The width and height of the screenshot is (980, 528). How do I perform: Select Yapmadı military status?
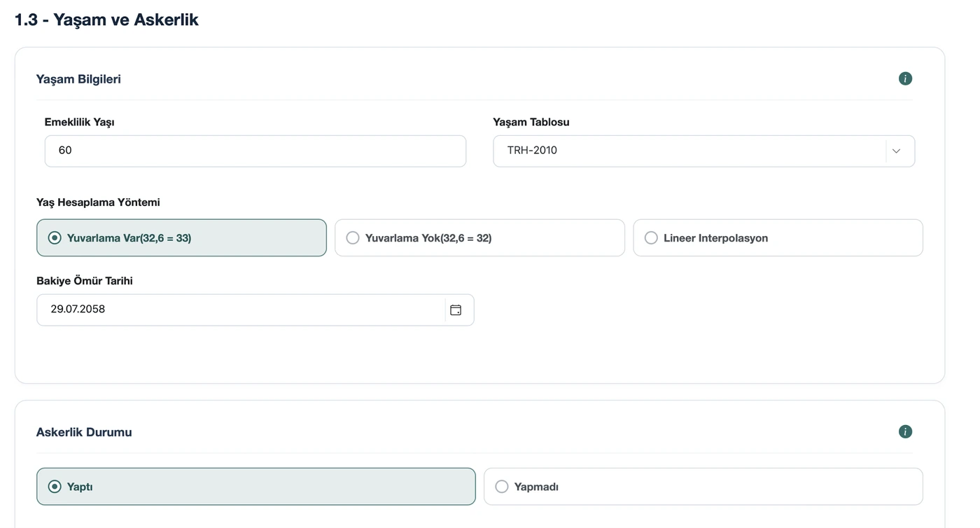click(703, 487)
